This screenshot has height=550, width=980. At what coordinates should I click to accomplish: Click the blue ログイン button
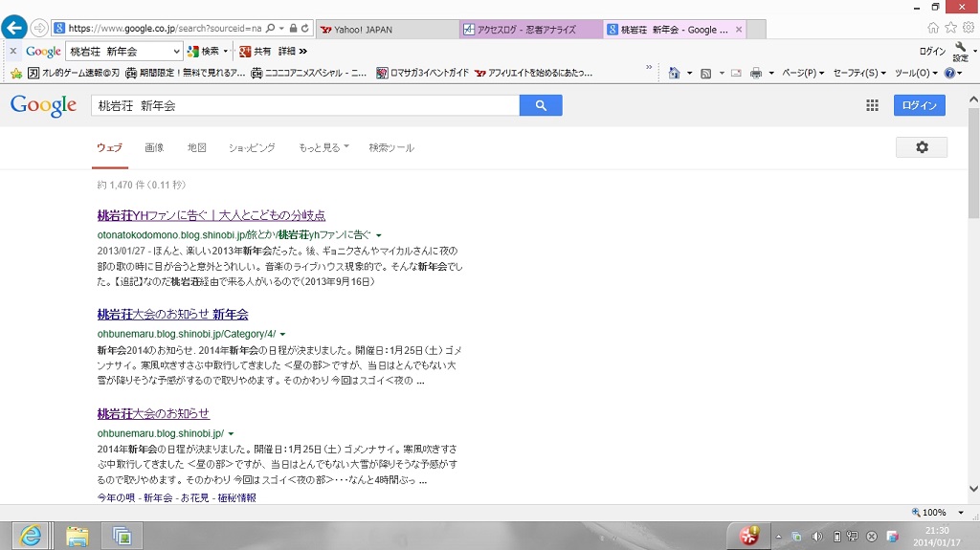pyautogui.click(x=920, y=105)
